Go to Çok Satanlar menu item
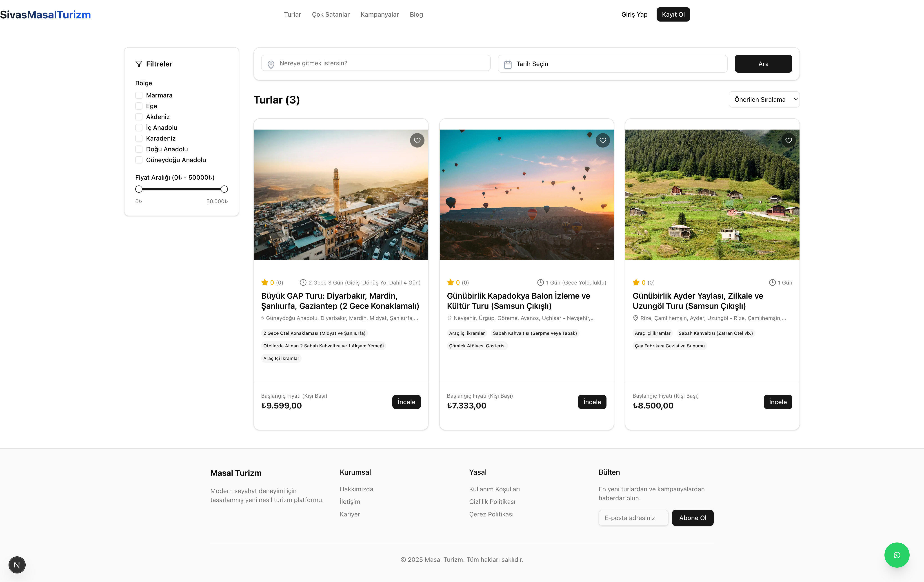The height and width of the screenshot is (582, 924). (330, 15)
